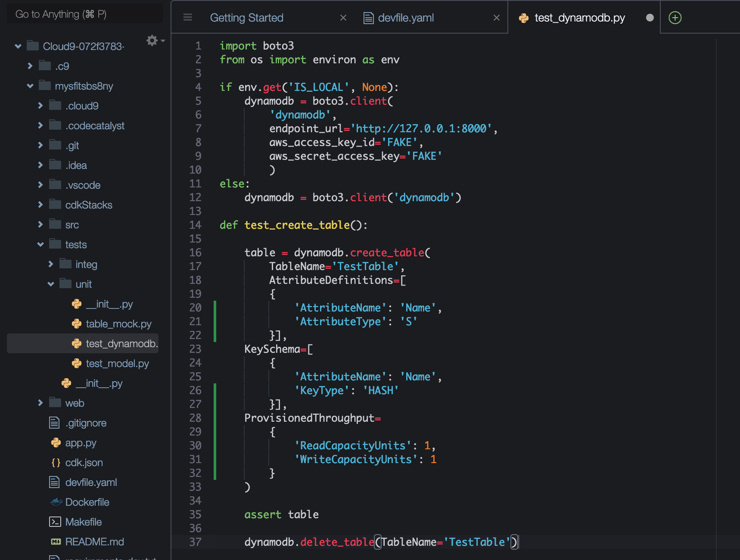This screenshot has height=560, width=740.
Task: Click the README.md markdown icon
Action: pyautogui.click(x=55, y=541)
